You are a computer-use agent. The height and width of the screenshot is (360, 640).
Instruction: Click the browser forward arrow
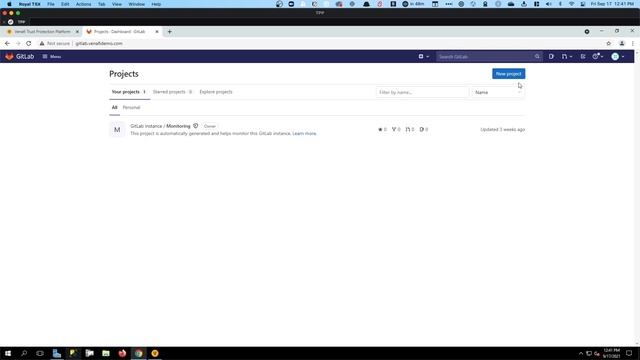[x=18, y=43]
